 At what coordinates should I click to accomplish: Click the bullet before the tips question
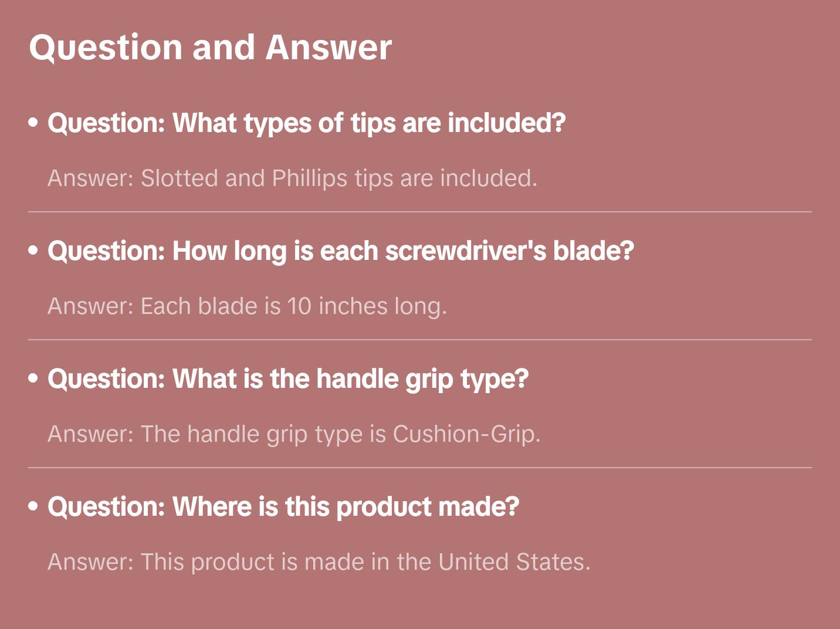coord(33,123)
